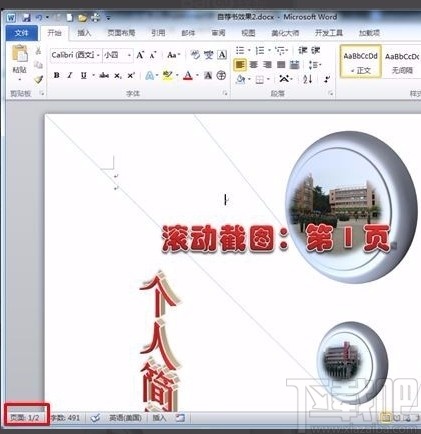
Task: Click the Shrink Font icon
Action: [153, 55]
